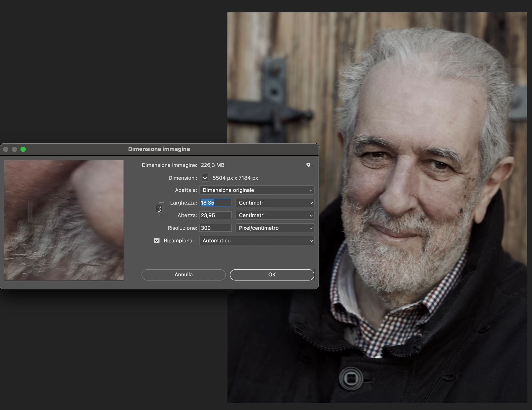
Task: Expand the Dimensioni units chevron
Action: [x=205, y=178]
